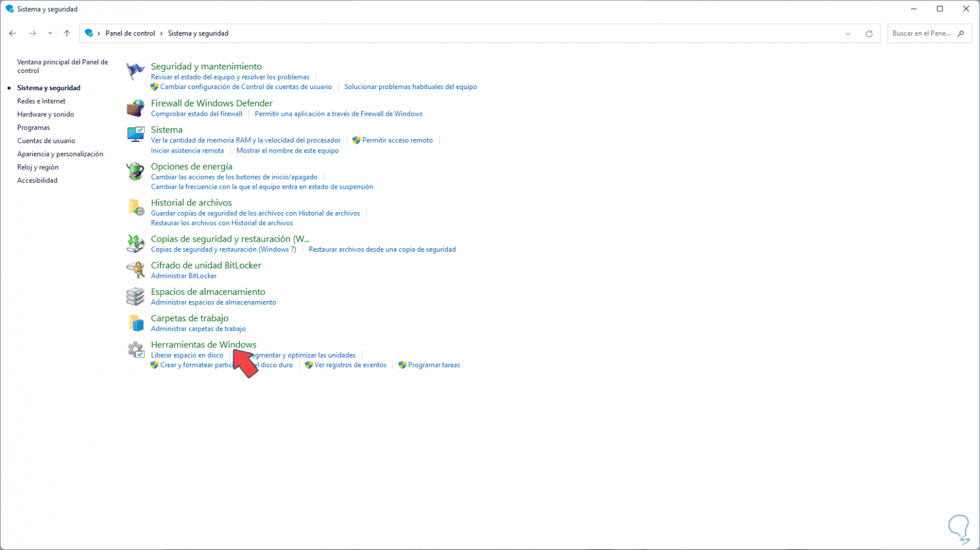This screenshot has height=550, width=980.
Task: Open the recent locations dropdown arrow
Action: click(x=50, y=33)
